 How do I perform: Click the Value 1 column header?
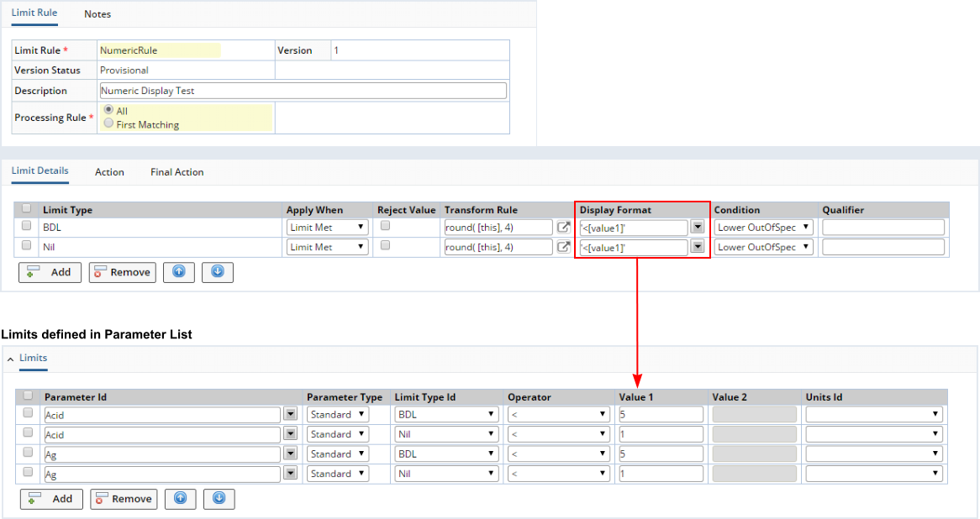pyautogui.click(x=636, y=396)
